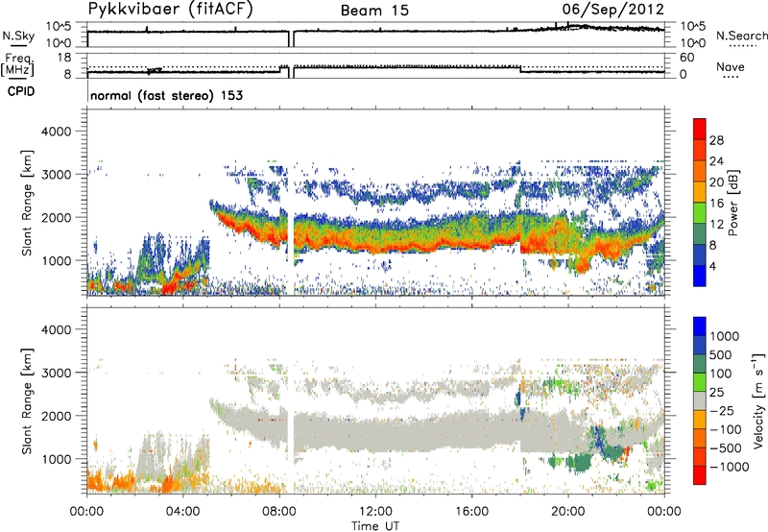
Task: Click the "Freq. [MHz]" axis label
Action: 18,64
